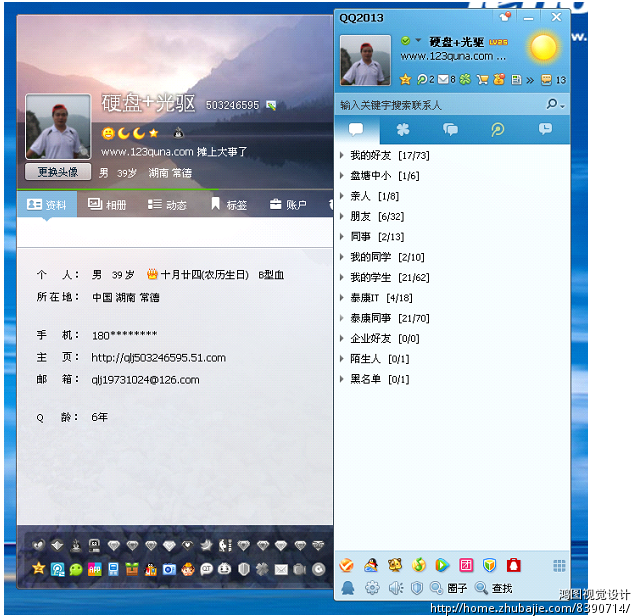Image resolution: width=640 pixels, height=616 pixels.
Task: Open the online status dropdown arrow
Action: click(418, 40)
